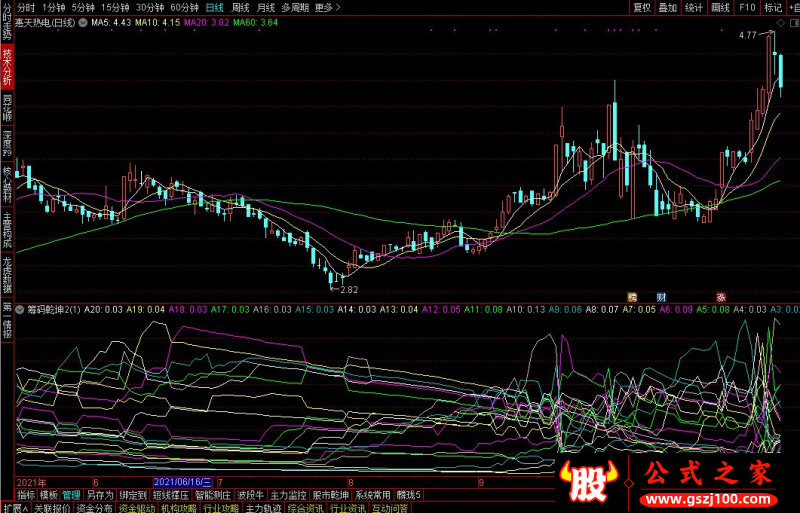Click the diamond icon below the toolbar
The width and height of the screenshot is (800, 513).
tap(781, 23)
